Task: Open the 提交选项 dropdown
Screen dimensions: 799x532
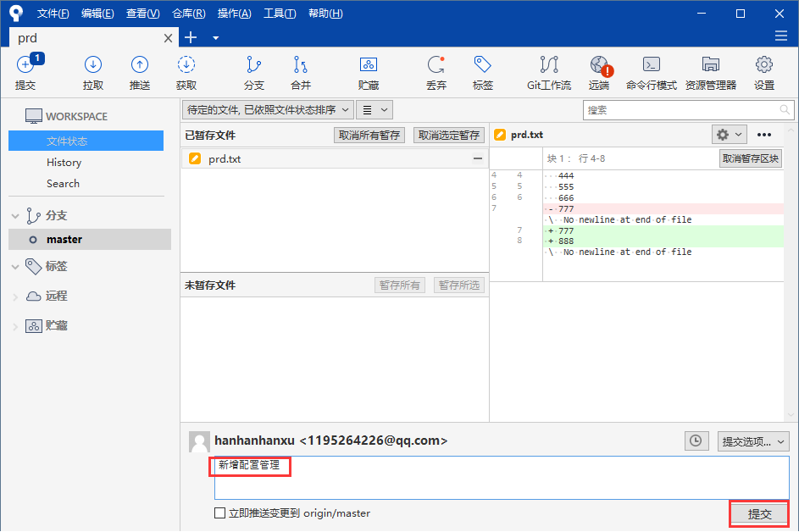Action: (753, 441)
